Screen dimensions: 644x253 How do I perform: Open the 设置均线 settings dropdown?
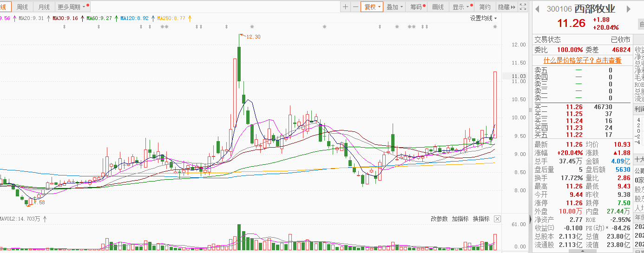pos(483,18)
